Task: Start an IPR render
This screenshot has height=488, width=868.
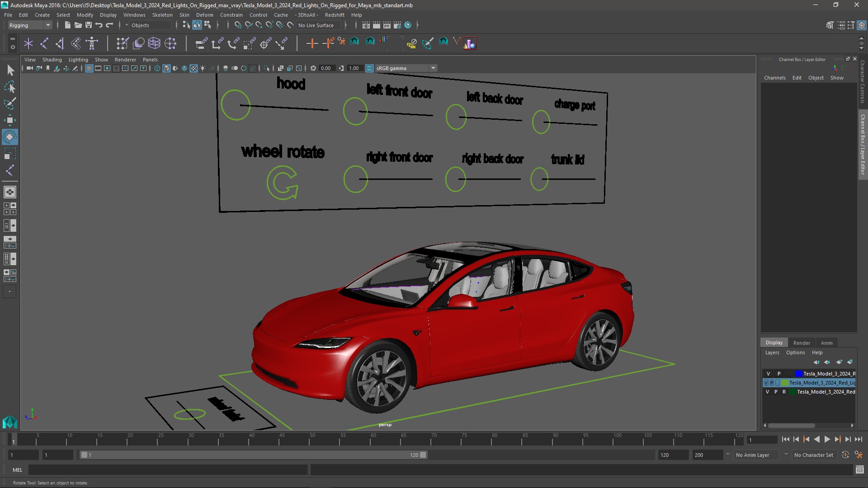Action: point(387,25)
